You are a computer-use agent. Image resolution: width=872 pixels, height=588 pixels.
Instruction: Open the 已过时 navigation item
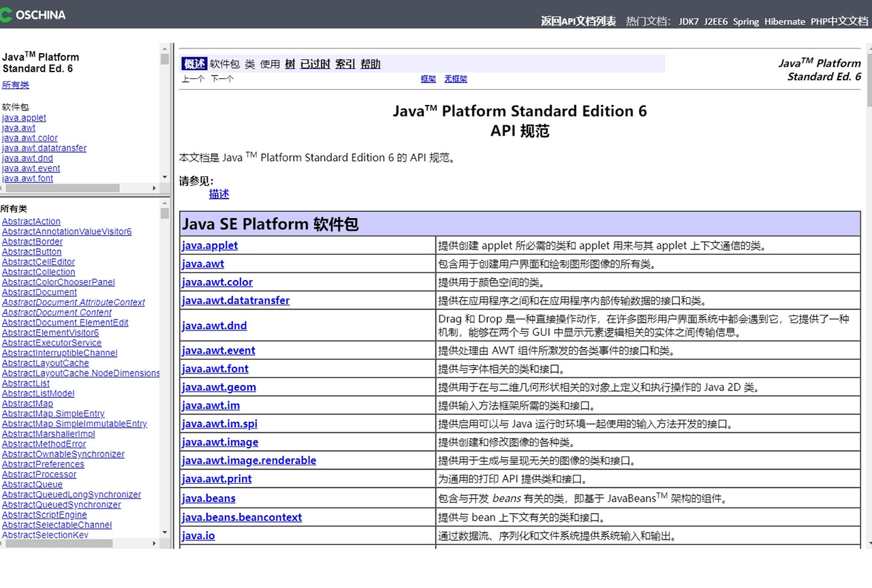(315, 64)
